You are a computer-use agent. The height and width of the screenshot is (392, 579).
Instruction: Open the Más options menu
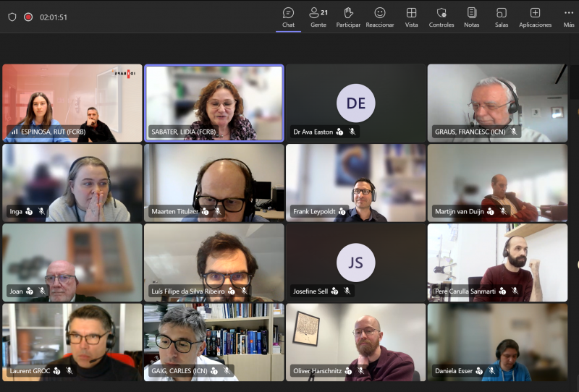click(x=569, y=17)
